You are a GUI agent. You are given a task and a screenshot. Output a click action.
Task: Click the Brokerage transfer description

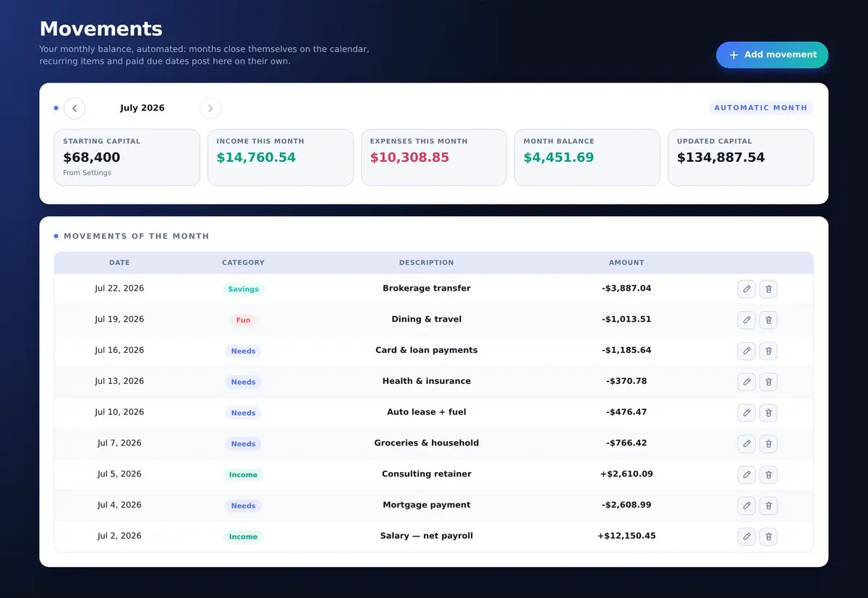pyautogui.click(x=427, y=289)
